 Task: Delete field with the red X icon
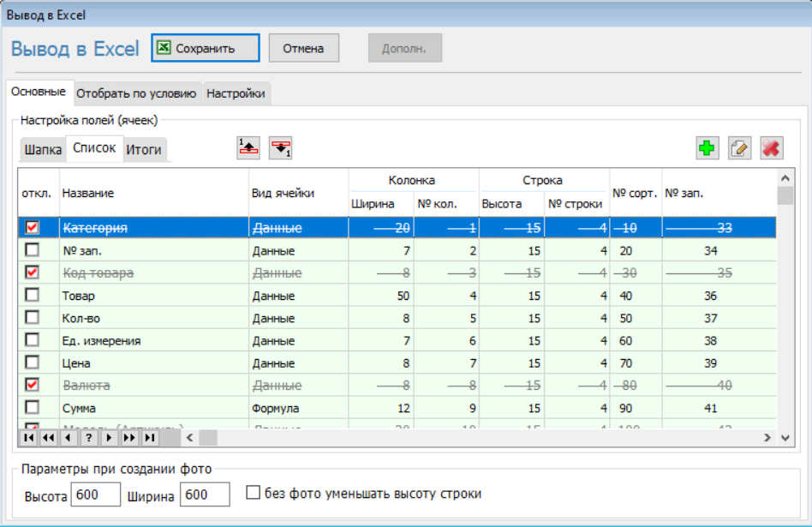tap(771, 148)
